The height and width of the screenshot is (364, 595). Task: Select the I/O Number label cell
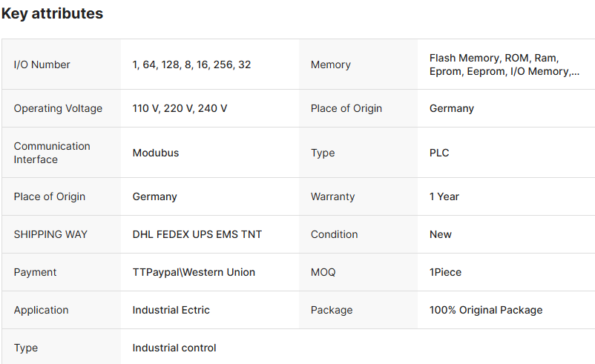coord(42,64)
